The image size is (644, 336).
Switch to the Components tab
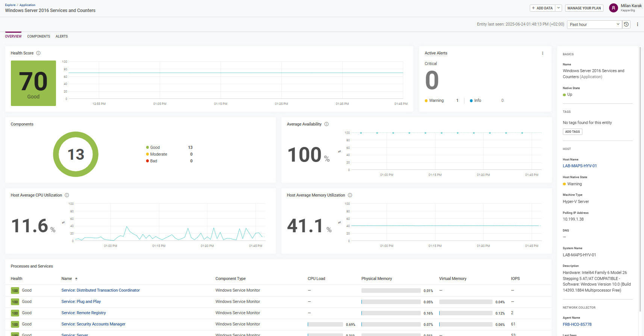tap(38, 36)
